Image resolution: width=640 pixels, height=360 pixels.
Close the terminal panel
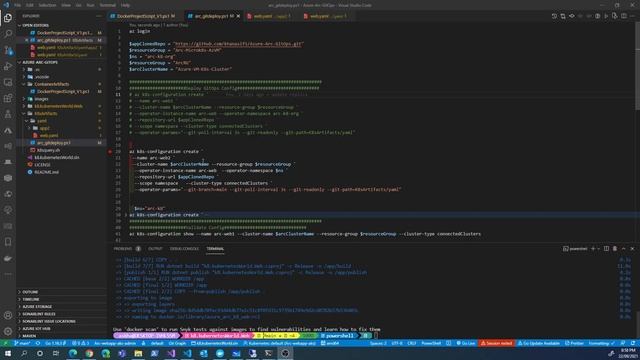pyautogui.click(x=632, y=249)
